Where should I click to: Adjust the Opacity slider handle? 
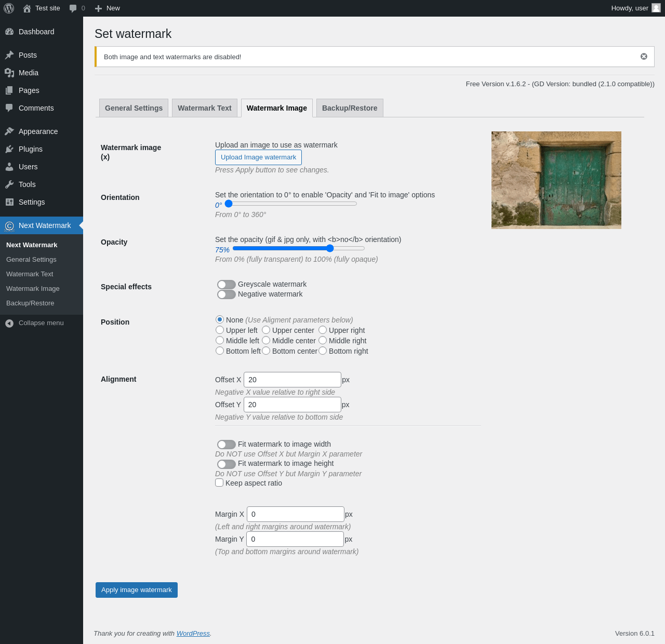[x=330, y=248]
